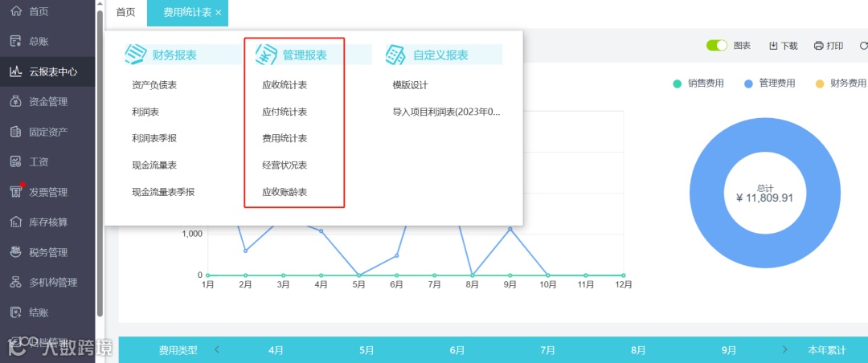Viewport: 868px width, 363px height.
Task: Go to previous months with left chevron
Action: click(217, 349)
